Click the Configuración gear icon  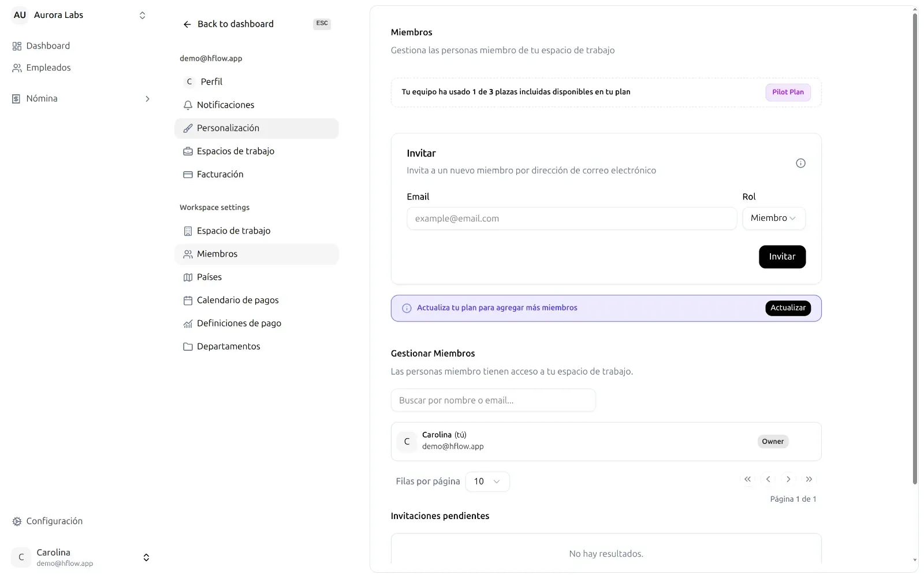pos(17,521)
